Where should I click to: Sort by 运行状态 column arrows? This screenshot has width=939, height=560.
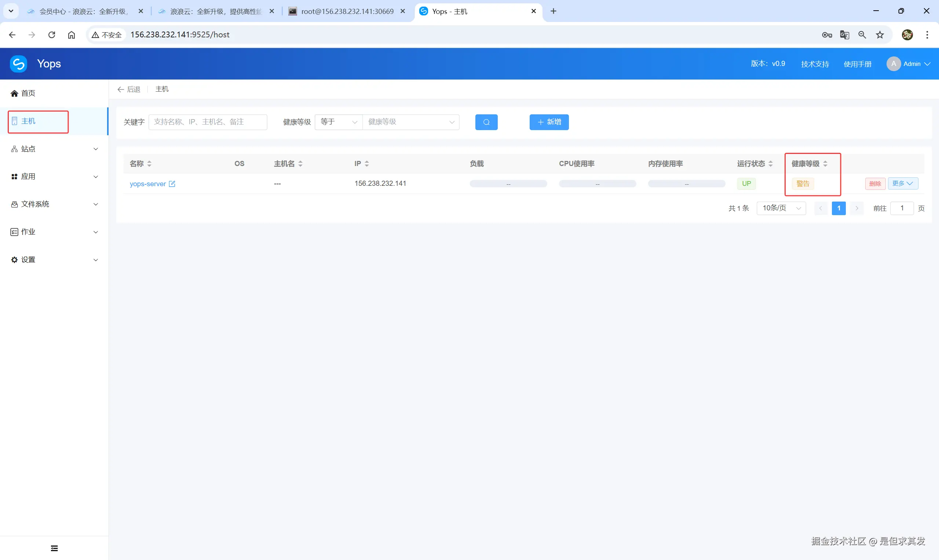pyautogui.click(x=771, y=164)
